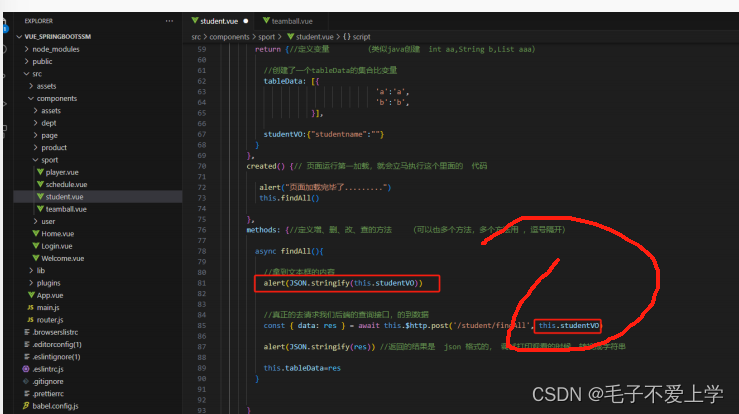Screen dimensions: 739x414
Task: Expand the dept folder
Action: coord(49,123)
